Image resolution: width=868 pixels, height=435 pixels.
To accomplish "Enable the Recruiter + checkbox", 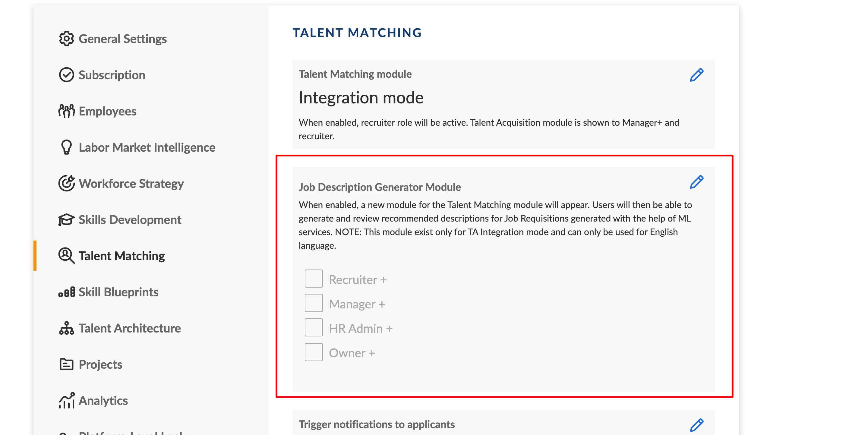I will (x=314, y=279).
